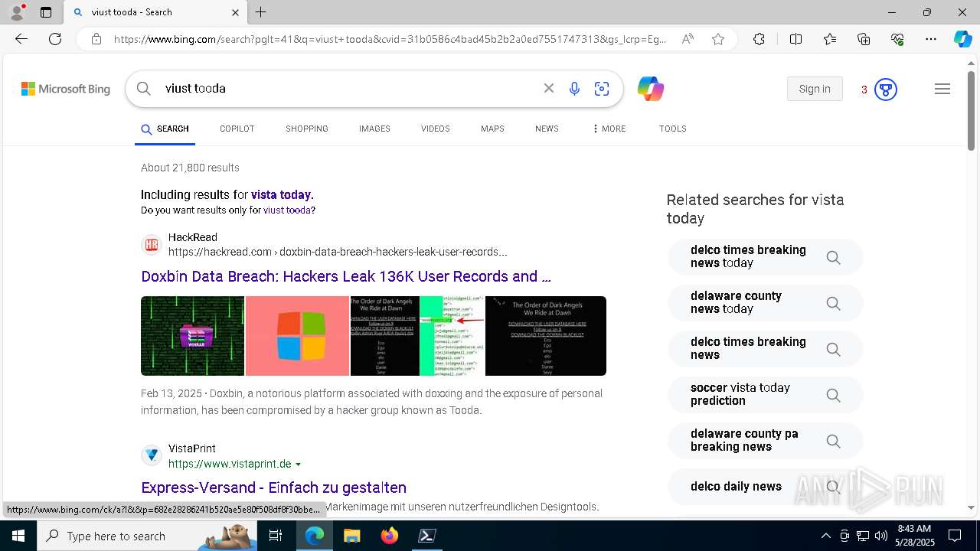Open Favorites list icon

coord(830,39)
